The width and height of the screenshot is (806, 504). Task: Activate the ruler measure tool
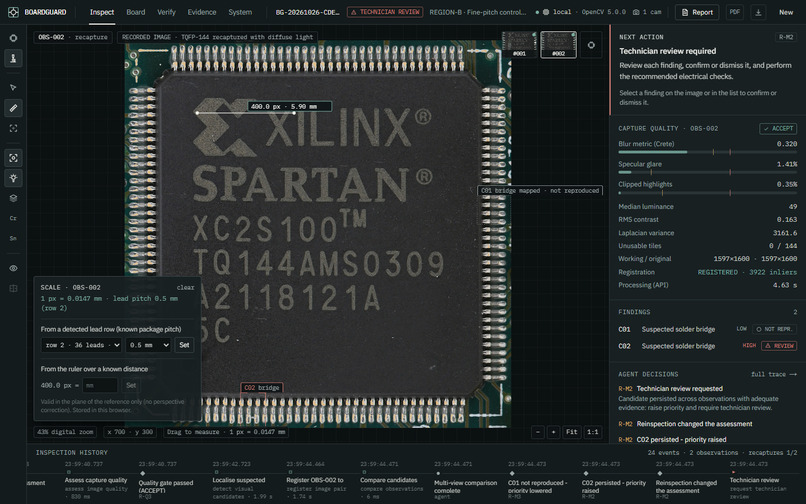(13, 108)
